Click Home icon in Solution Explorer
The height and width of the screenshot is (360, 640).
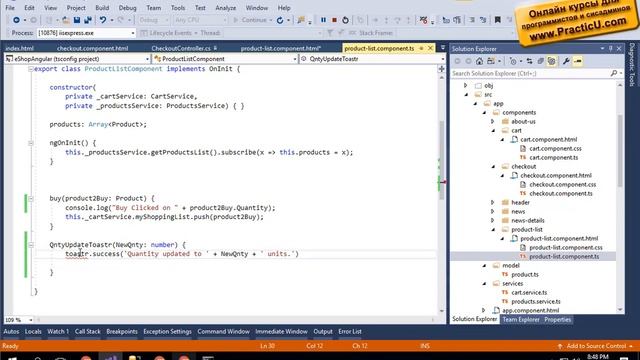tap(479, 61)
